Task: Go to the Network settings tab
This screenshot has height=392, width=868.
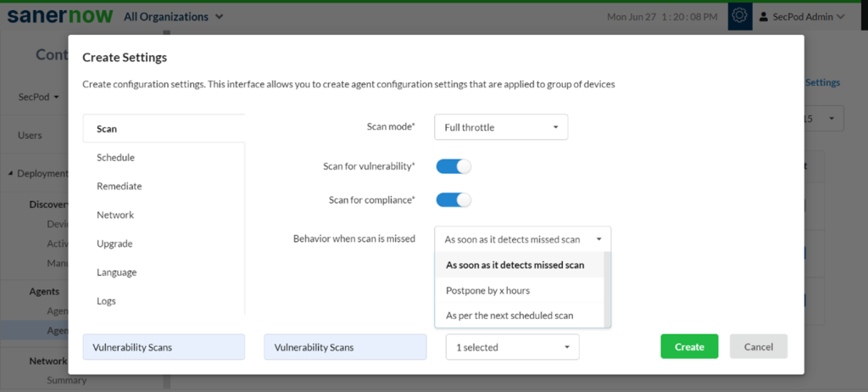Action: (115, 215)
